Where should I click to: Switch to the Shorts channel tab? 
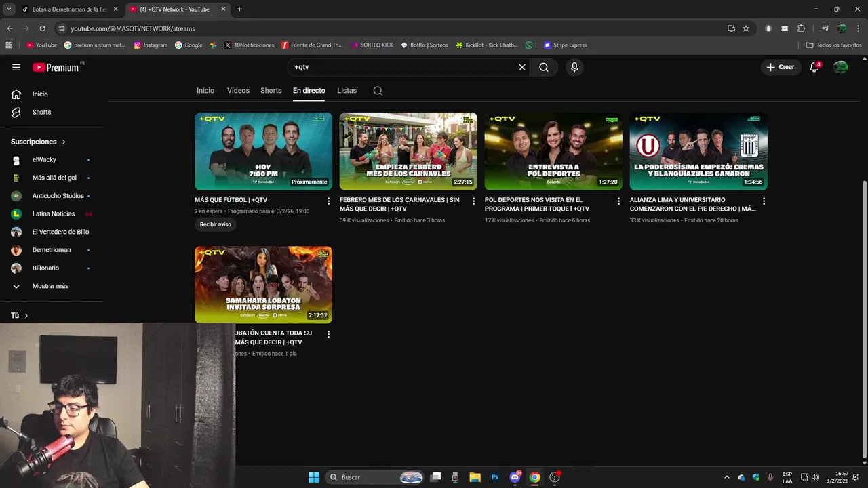(271, 91)
